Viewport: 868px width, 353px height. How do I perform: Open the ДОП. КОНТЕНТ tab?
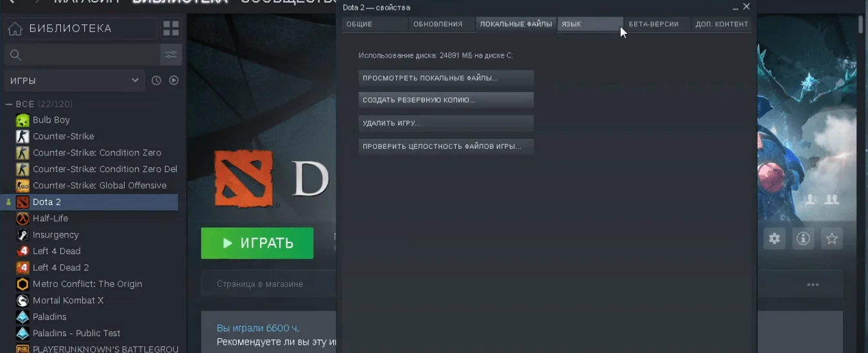[x=722, y=24]
